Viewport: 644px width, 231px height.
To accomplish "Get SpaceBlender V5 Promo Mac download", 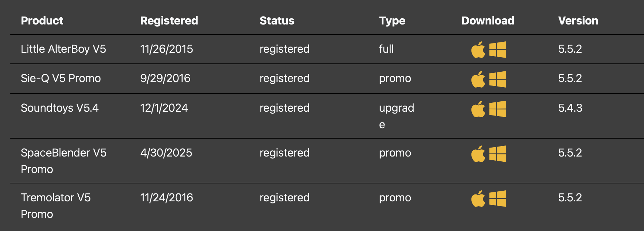I will click(478, 154).
